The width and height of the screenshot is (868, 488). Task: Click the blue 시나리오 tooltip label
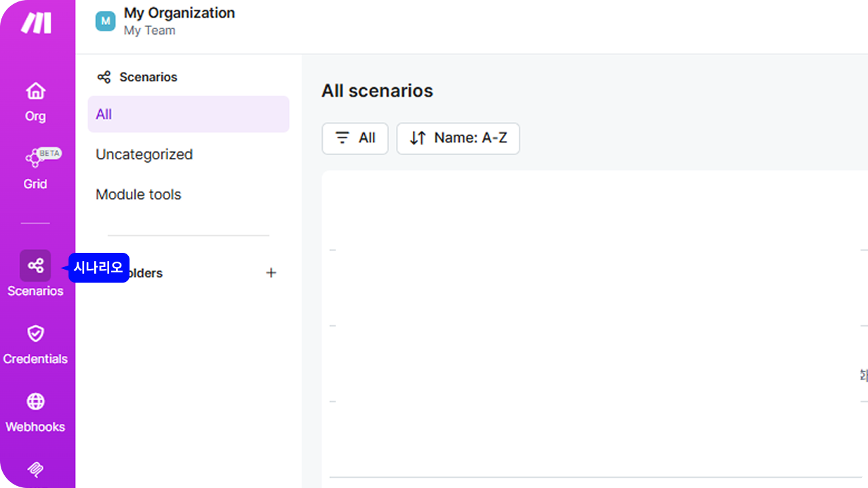click(x=98, y=268)
